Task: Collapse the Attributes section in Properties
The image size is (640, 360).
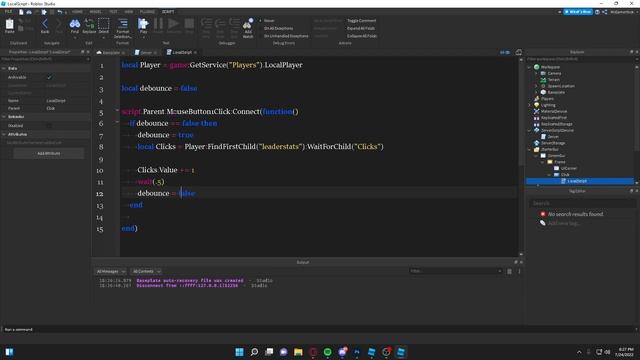Action: pyautogui.click(x=4, y=134)
